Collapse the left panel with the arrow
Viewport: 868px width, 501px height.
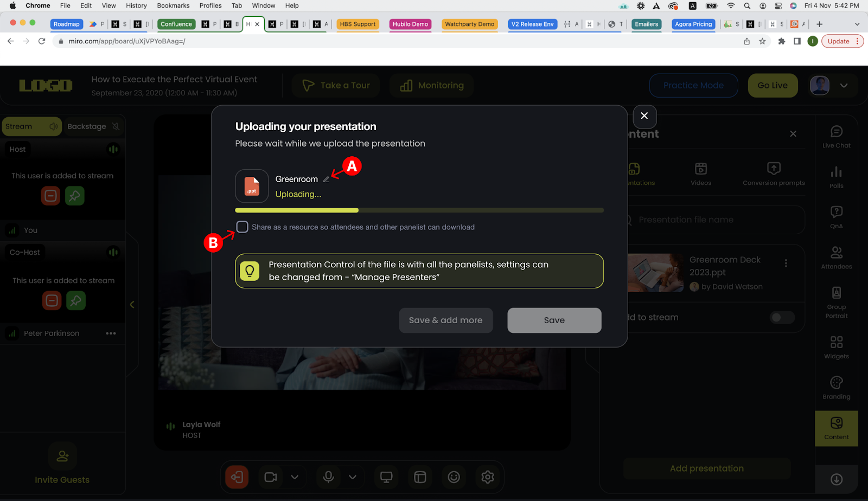click(132, 305)
